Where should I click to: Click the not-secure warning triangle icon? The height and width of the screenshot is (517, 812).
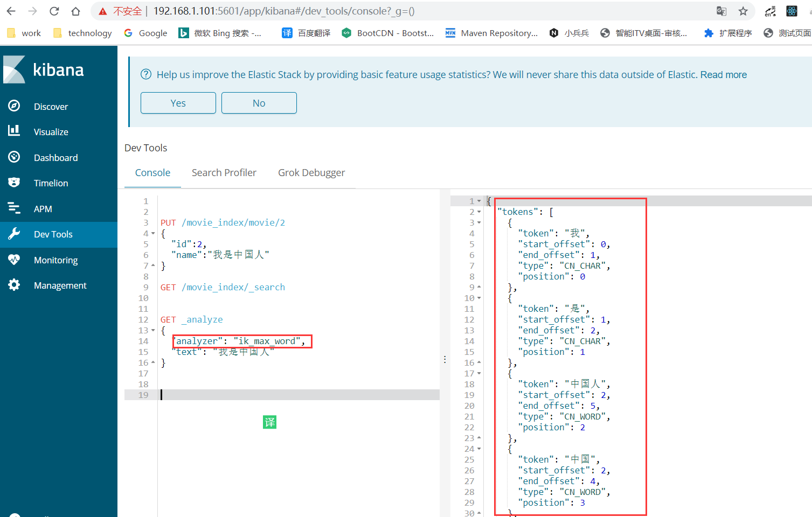click(x=102, y=11)
